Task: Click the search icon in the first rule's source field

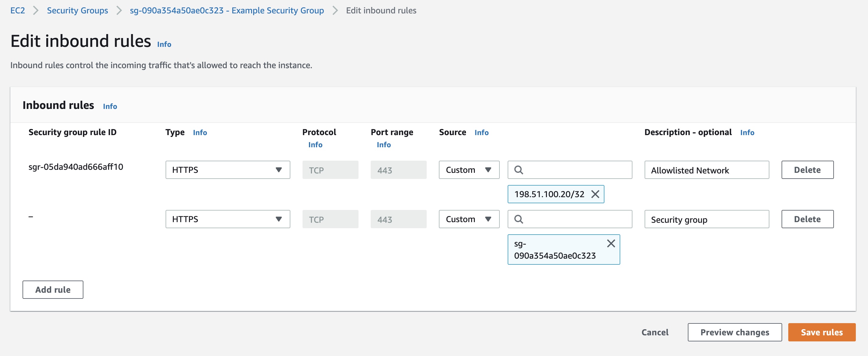Action: point(519,170)
